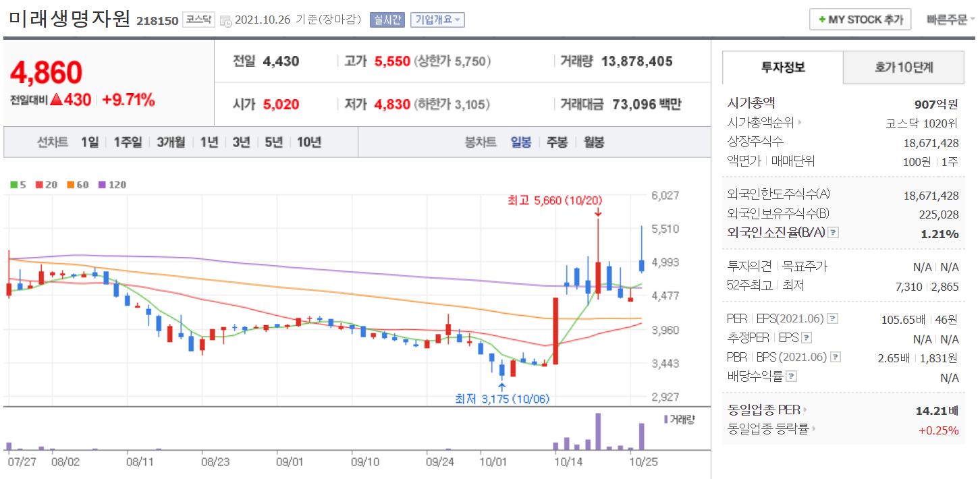This screenshot has height=479, width=980.
Task: Click the help icon next to 배당수익률
Action: (x=792, y=376)
